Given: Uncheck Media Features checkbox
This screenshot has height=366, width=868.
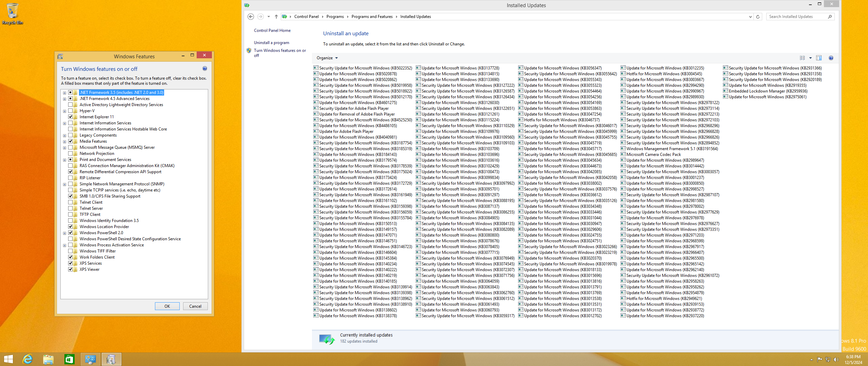Looking at the screenshot, I should 71,141.
